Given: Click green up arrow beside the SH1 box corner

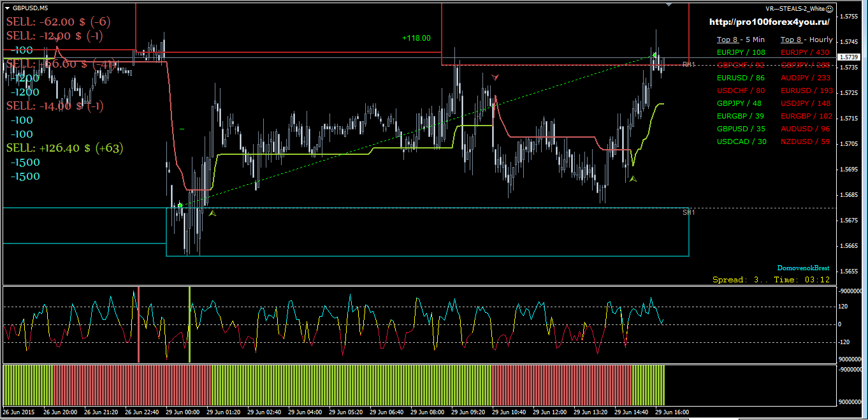Looking at the screenshot, I should pyautogui.click(x=212, y=214).
